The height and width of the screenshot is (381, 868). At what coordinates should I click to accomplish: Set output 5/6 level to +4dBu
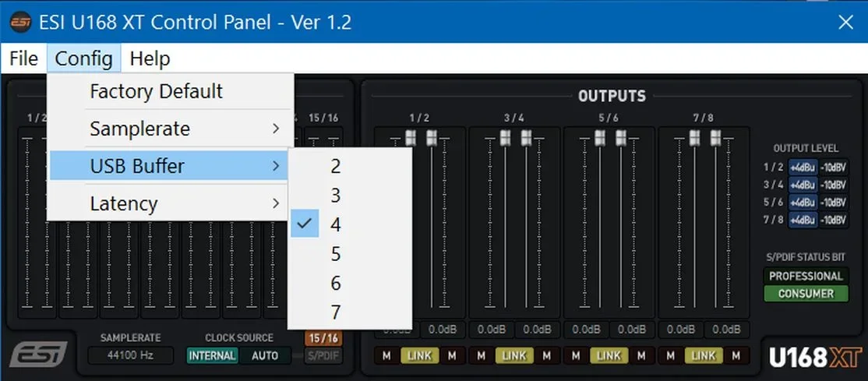pyautogui.click(x=803, y=202)
